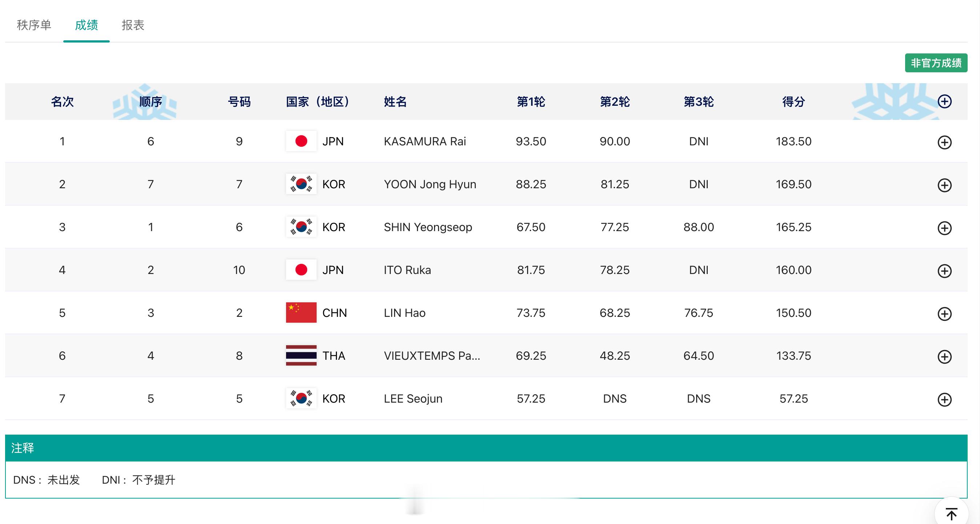Screen dimensions: 980x524
Task: Click round 1 score 93.50
Action: point(531,141)
